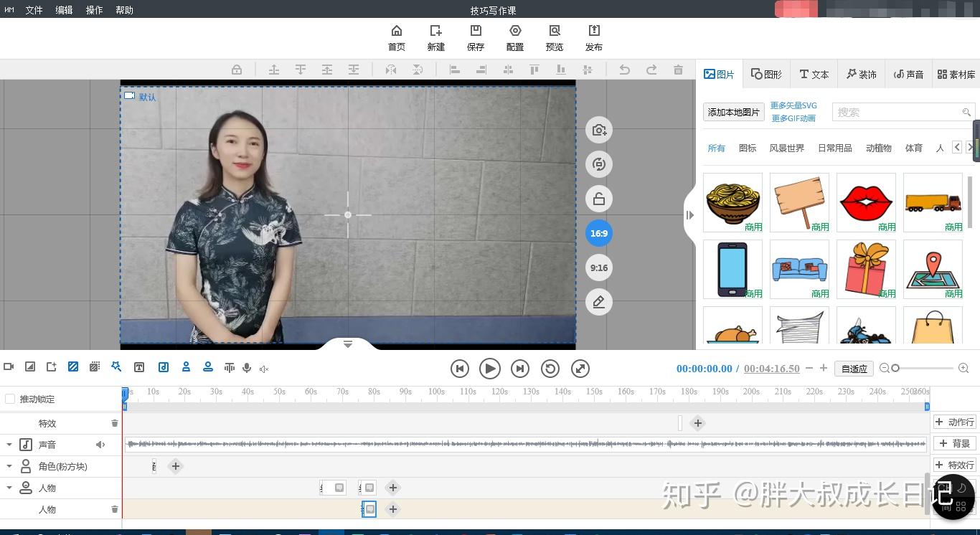The width and height of the screenshot is (980, 535).
Task: Click the timeline playhead marker
Action: click(x=125, y=394)
